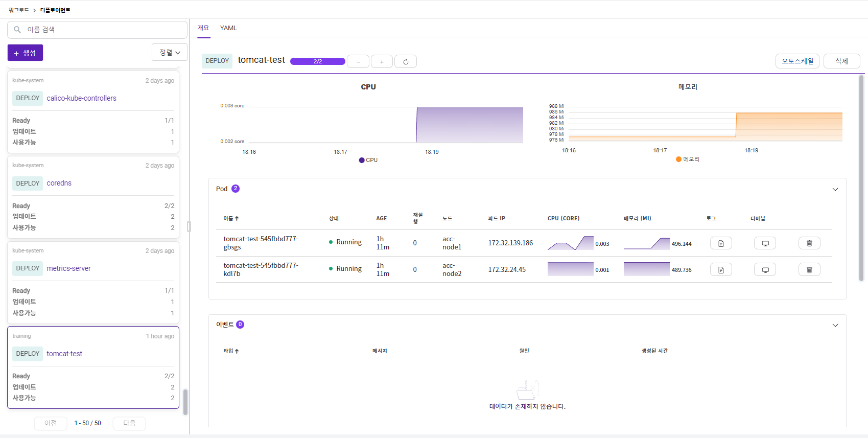Collapse the events section
The width and height of the screenshot is (868, 438).
[835, 325]
